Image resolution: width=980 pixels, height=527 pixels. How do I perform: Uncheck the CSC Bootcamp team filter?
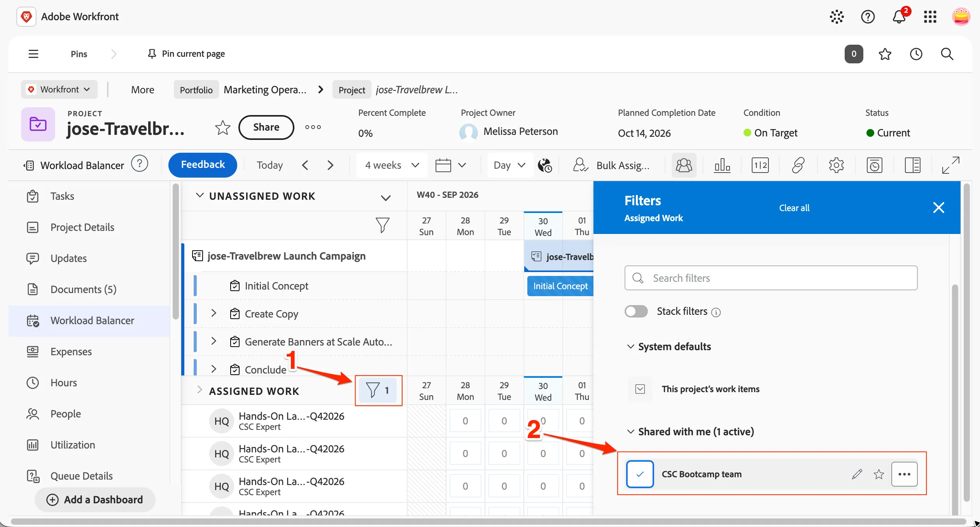tap(640, 474)
